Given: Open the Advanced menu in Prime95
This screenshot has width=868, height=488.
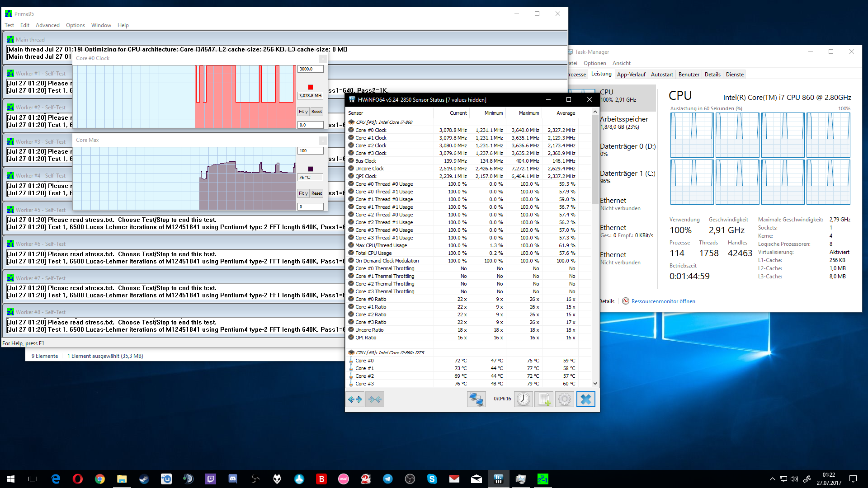Looking at the screenshot, I should [x=47, y=25].
